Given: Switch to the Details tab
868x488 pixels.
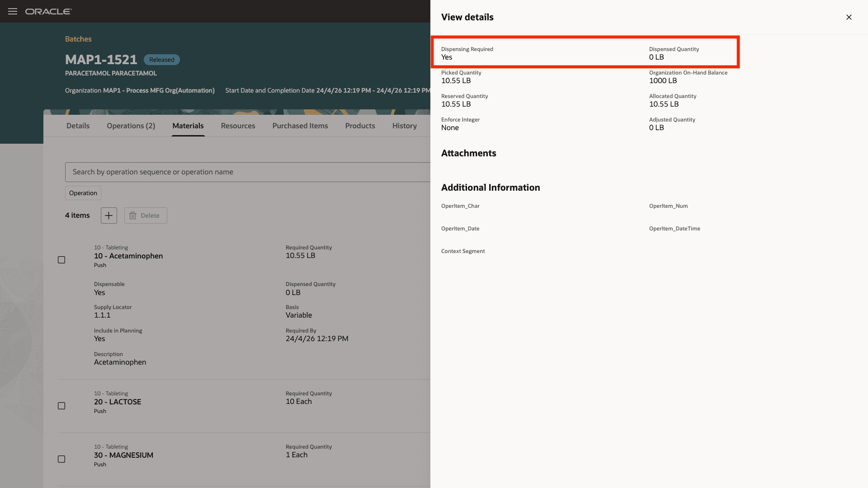Looking at the screenshot, I should [78, 126].
